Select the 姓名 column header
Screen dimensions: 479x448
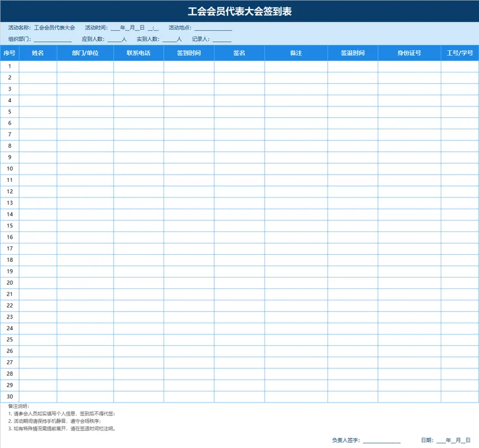38,53
